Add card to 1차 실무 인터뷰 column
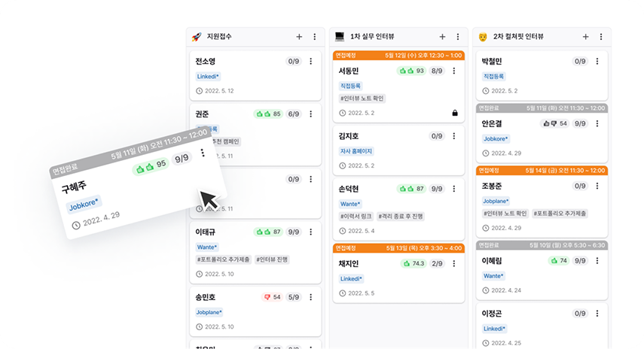The image size is (644, 349). pos(442,36)
